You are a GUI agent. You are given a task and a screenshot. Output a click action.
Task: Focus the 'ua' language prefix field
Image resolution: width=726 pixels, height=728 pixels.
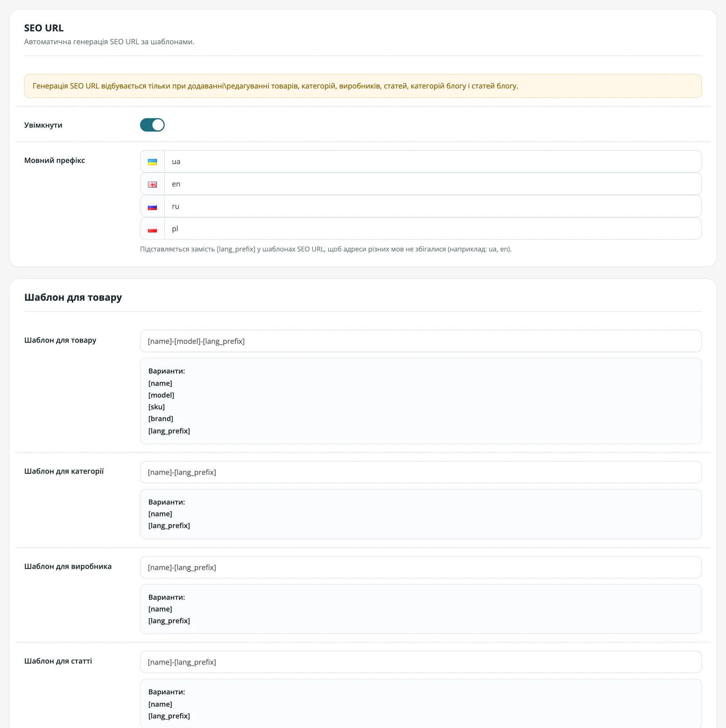click(432, 161)
